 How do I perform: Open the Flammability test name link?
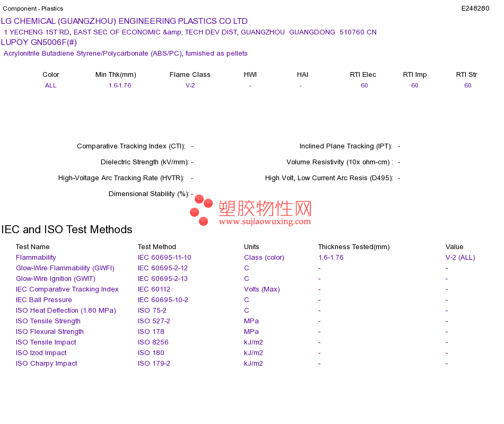36,258
